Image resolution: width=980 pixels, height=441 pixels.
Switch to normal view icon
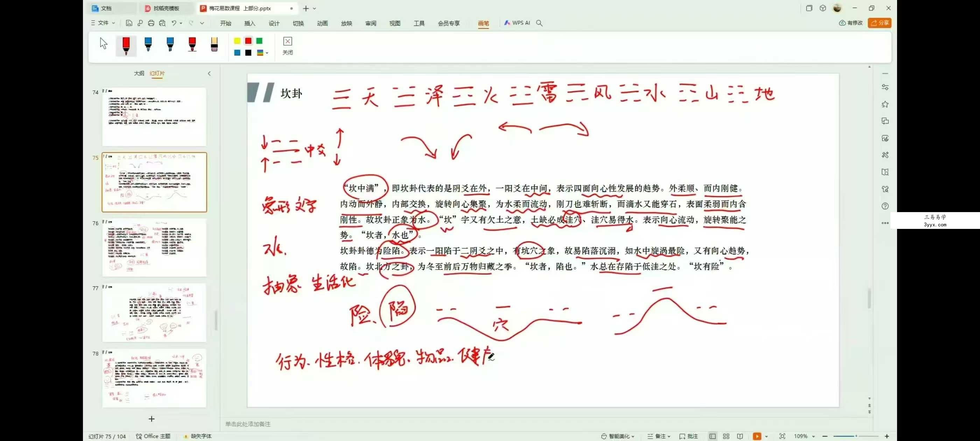713,436
